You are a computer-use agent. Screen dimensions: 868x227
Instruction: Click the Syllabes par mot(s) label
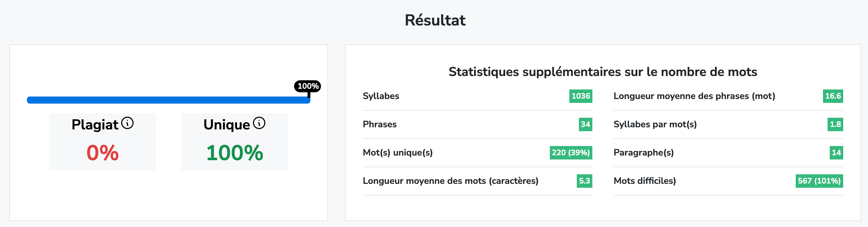coord(655,124)
